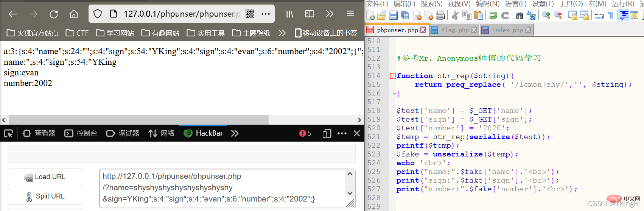Image resolution: width=644 pixels, height=211 pixels.
Task: Open the 火狐官方站点 bookmark folder
Action: click(x=33, y=33)
